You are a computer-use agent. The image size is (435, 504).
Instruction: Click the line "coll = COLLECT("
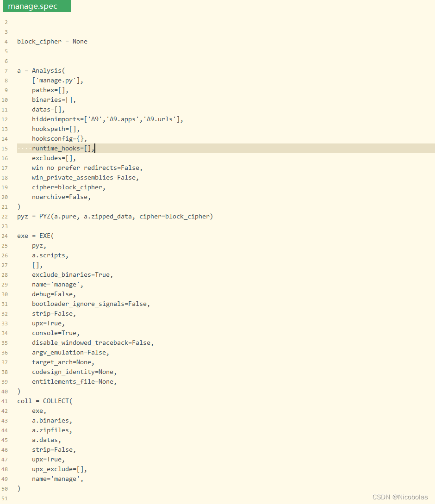[x=45, y=401]
